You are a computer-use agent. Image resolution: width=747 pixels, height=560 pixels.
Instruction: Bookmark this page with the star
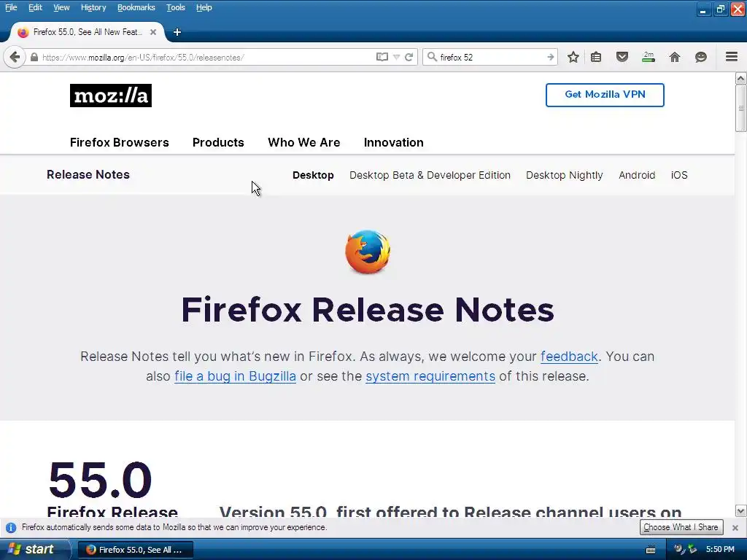coord(573,57)
